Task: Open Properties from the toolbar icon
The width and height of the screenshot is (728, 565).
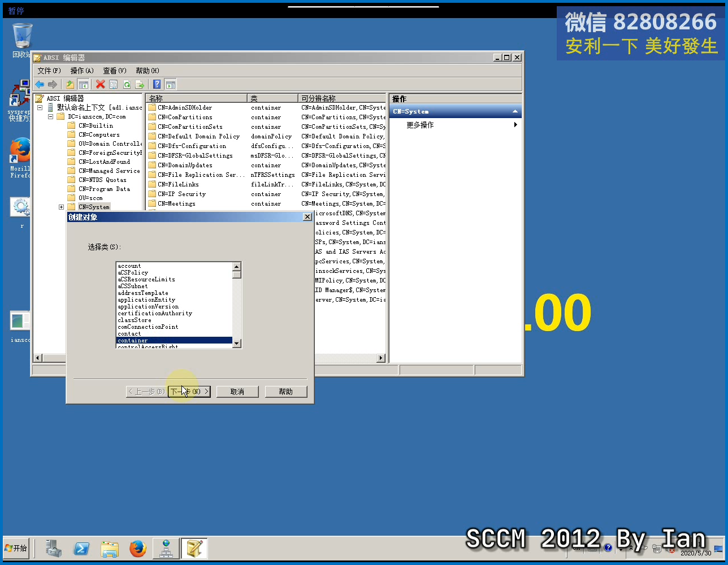Action: (x=114, y=84)
